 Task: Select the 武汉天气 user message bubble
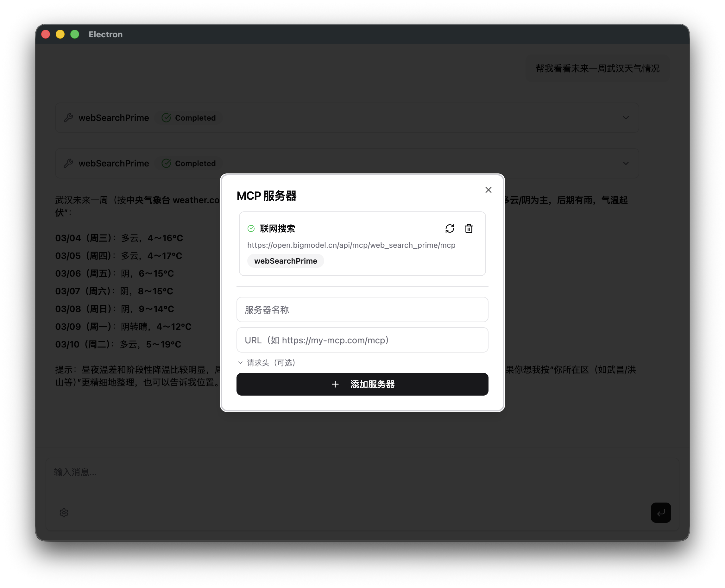coord(597,68)
